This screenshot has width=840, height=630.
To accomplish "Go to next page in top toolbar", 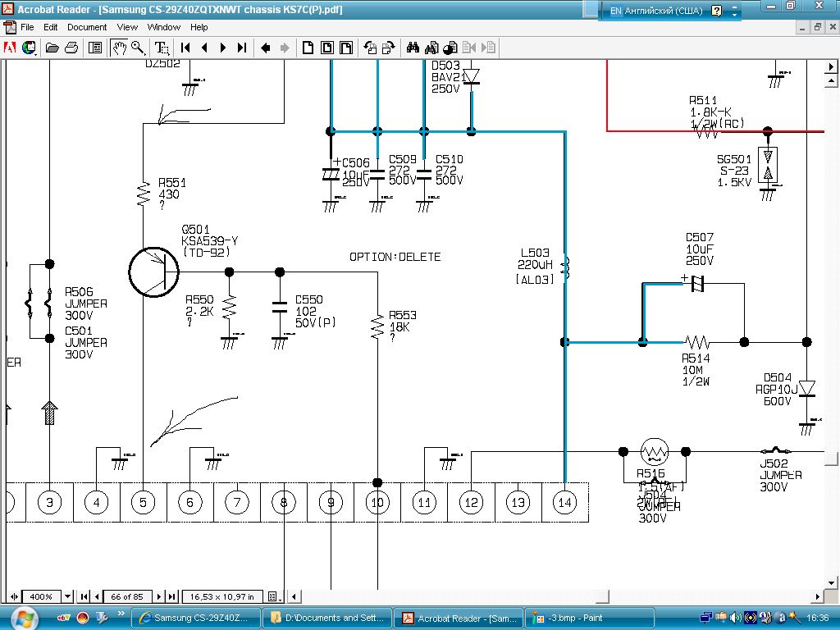I will tap(223, 48).
